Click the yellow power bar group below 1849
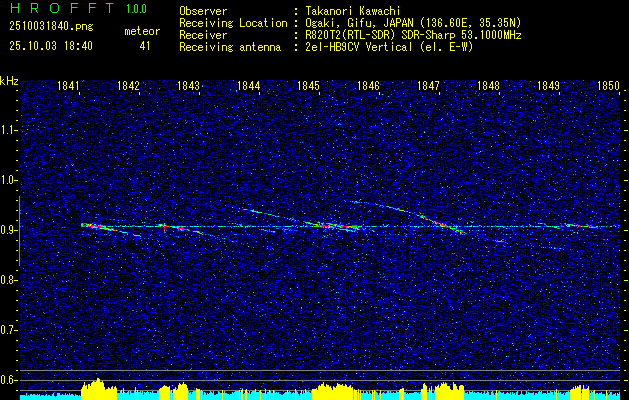Viewport: 629px width, 400px height. (x=580, y=392)
